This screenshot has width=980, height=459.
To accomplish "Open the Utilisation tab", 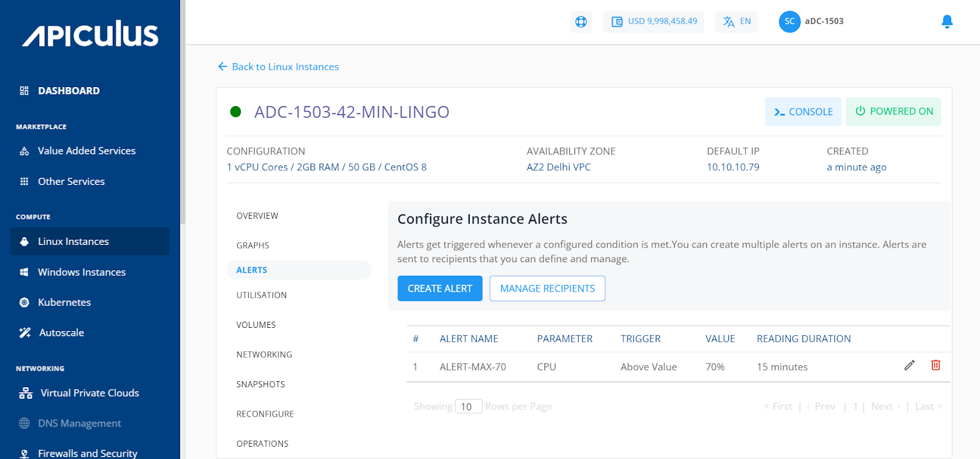I will tap(262, 295).
